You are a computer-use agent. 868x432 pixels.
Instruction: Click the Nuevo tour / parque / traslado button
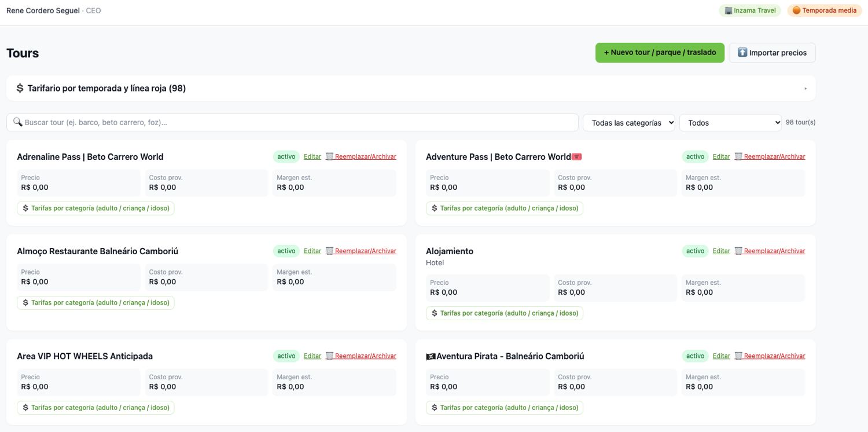tap(660, 53)
